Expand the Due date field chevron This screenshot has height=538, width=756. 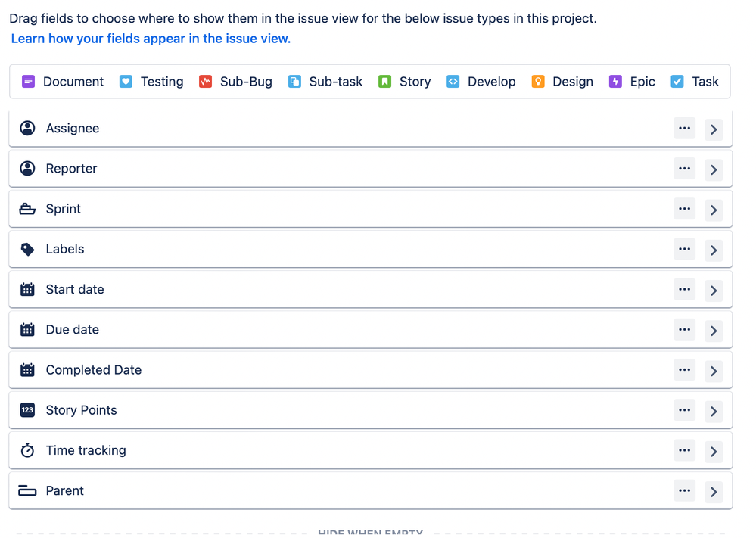[714, 331]
